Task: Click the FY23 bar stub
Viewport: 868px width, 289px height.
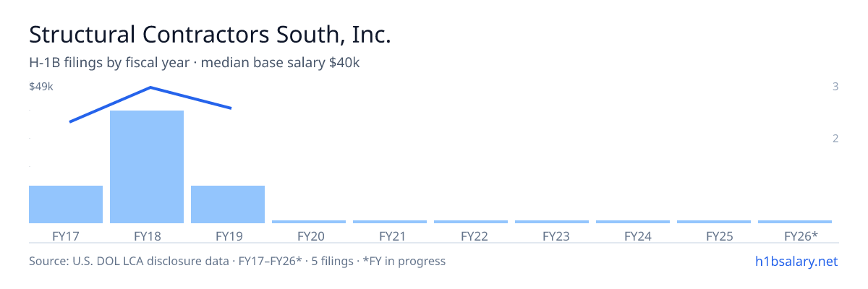Action: 552,222
